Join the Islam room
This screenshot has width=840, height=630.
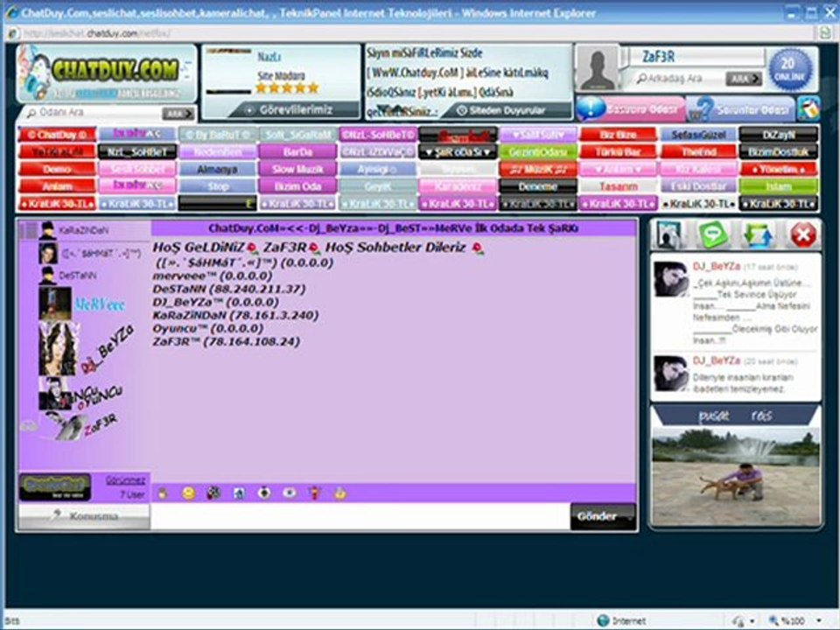(x=779, y=186)
